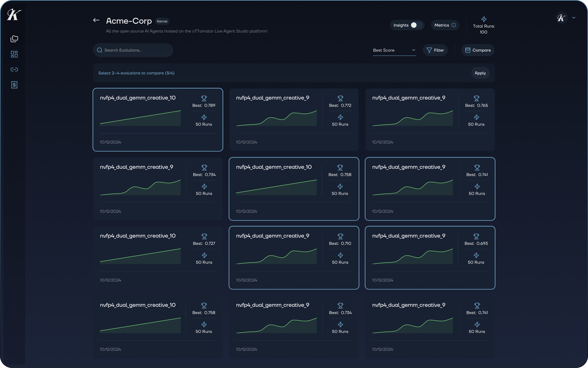Open account menu chevron next to avatar
The height and width of the screenshot is (368, 588).
pyautogui.click(x=574, y=18)
